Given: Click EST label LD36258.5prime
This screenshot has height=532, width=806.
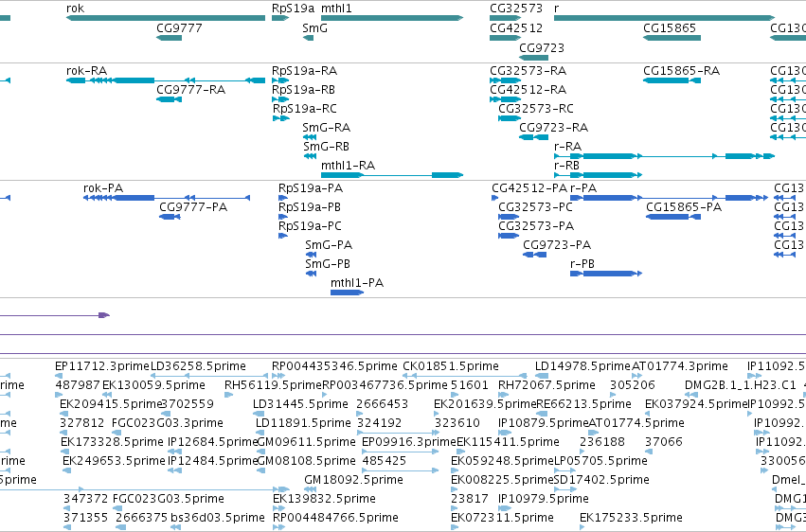Looking at the screenshot, I should [x=198, y=366].
